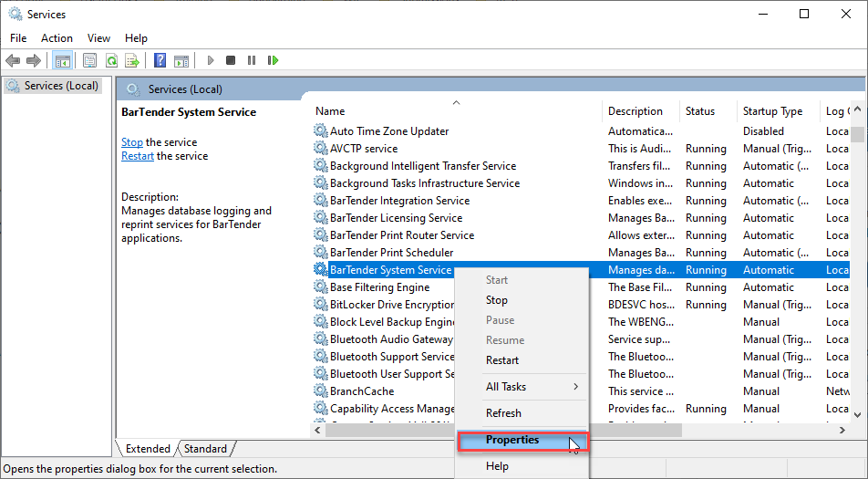Image resolution: width=868 pixels, height=479 pixels.
Task: Click horizontal scrollbar left arrow
Action: coord(318,430)
